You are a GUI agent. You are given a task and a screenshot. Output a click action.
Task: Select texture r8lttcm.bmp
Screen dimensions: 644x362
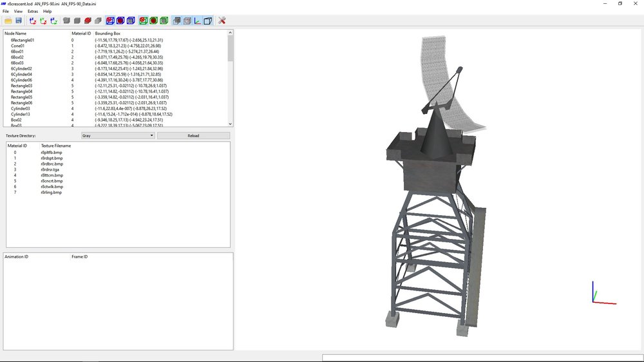point(52,175)
